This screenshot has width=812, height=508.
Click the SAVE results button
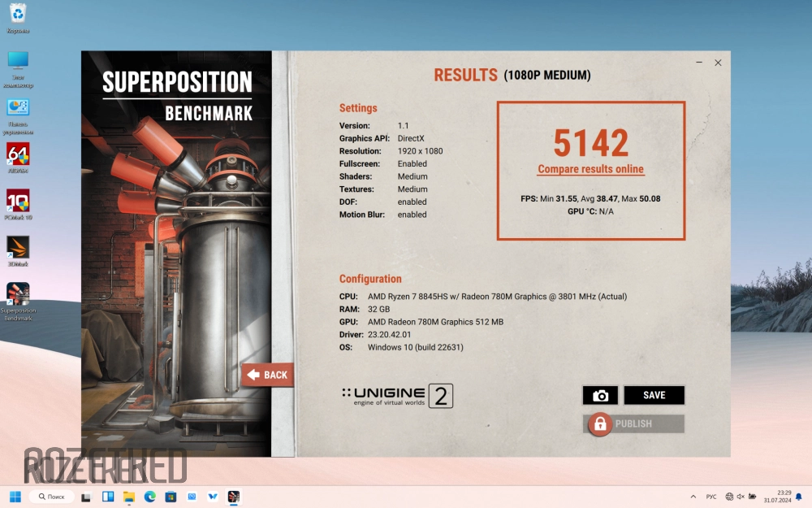pyautogui.click(x=654, y=396)
